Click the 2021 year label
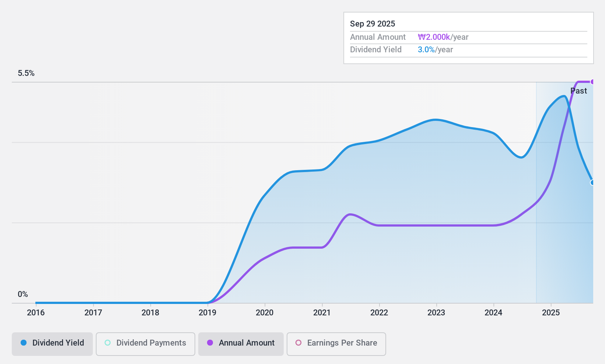This screenshot has height=364, width=605. 322,313
